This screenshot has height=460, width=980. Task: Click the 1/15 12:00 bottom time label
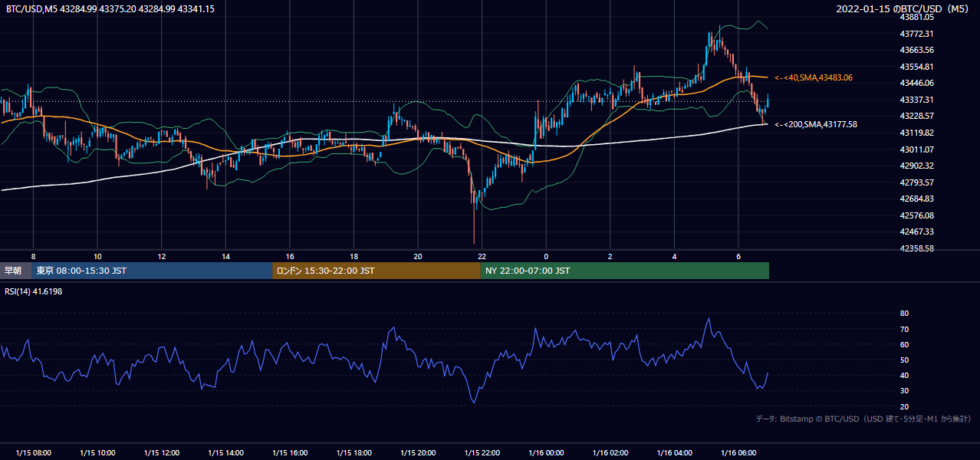tap(161, 452)
